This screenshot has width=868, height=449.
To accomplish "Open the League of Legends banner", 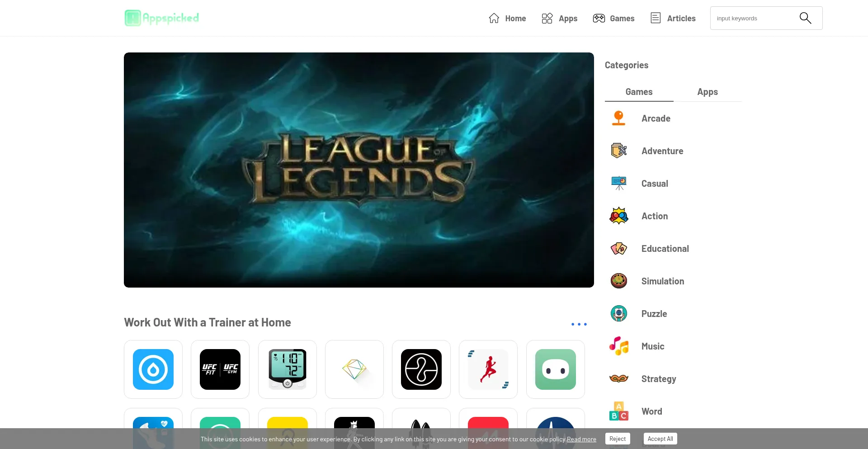I will pyautogui.click(x=359, y=170).
